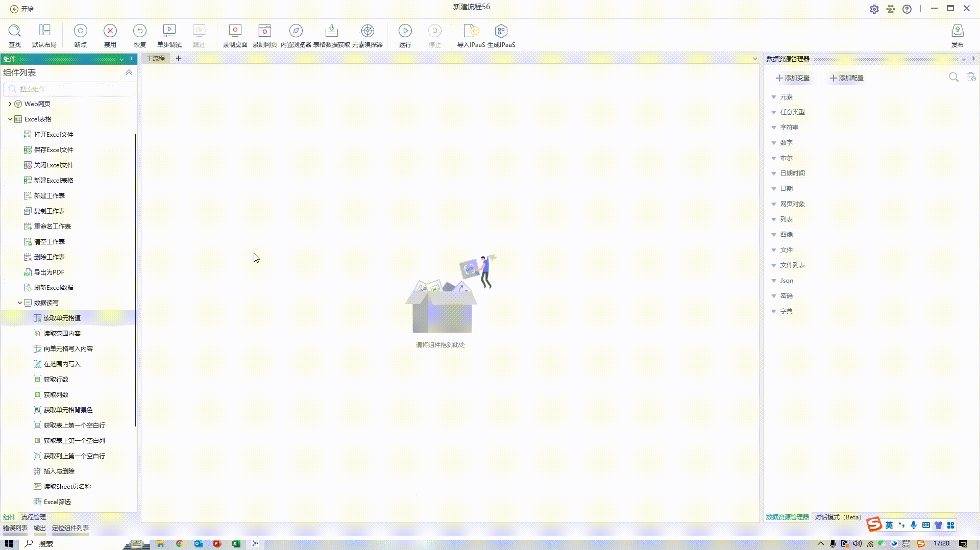Viewport: 980px width, 550px height.
Task: Open the Windows Start menu
Action: (x=9, y=543)
